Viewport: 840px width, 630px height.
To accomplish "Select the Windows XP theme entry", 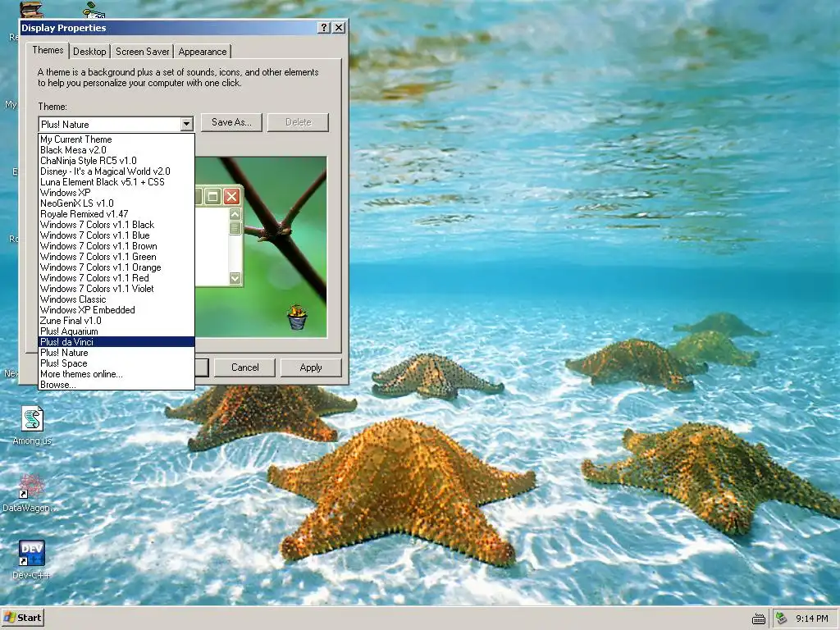I will tap(116, 193).
